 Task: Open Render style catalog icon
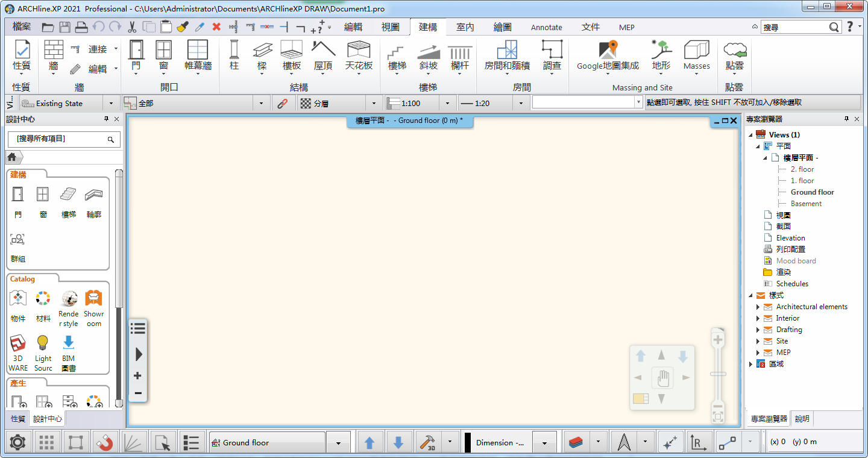pos(69,309)
